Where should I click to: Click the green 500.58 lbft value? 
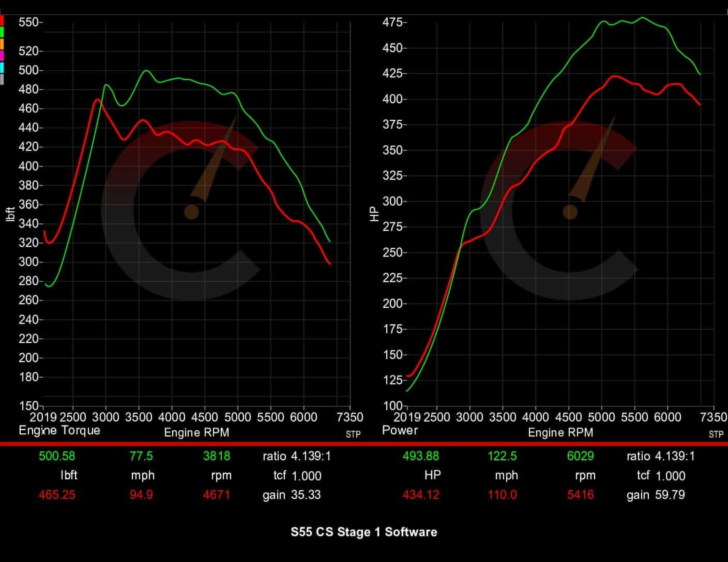(57, 456)
